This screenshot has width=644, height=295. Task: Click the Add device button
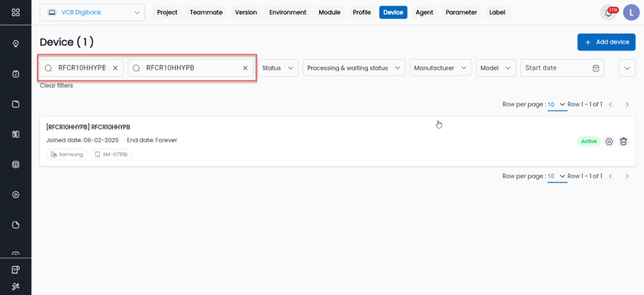tap(606, 42)
